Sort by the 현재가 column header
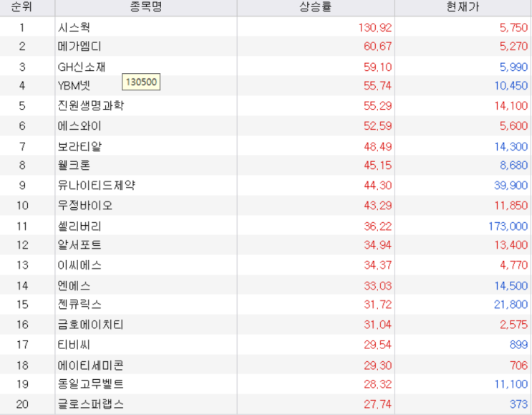Screen dimensions: 532x415 (x=463, y=6)
